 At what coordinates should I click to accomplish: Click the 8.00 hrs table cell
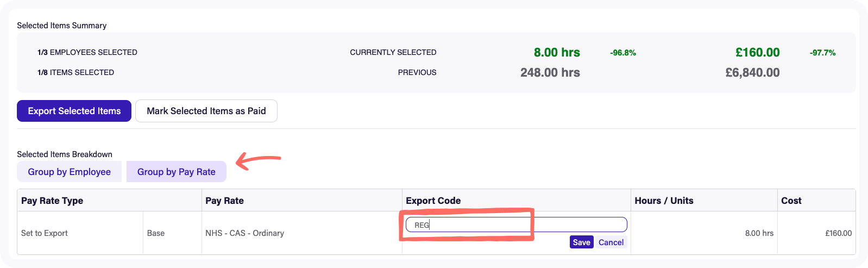(x=759, y=233)
